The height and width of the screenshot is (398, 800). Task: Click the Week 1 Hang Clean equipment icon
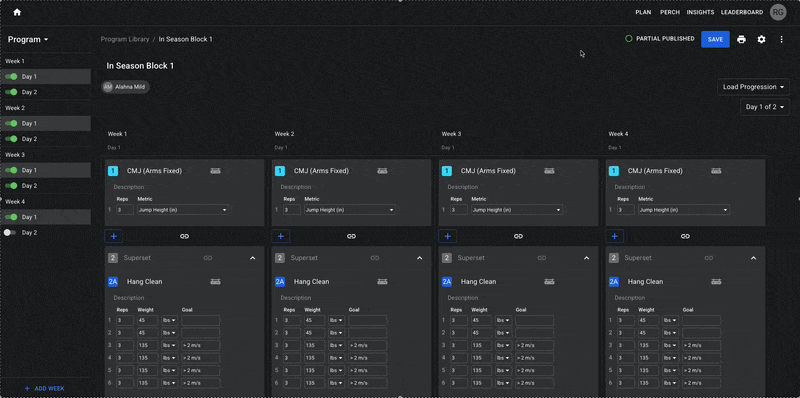click(215, 282)
